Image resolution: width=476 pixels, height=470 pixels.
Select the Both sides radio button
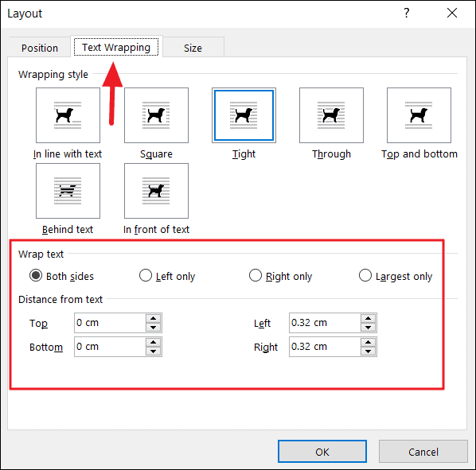coord(36,276)
